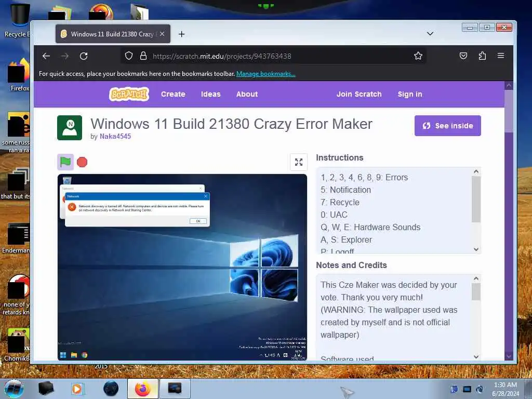The height and width of the screenshot is (399, 532).
Task: Click Sign in
Action: coord(410,95)
